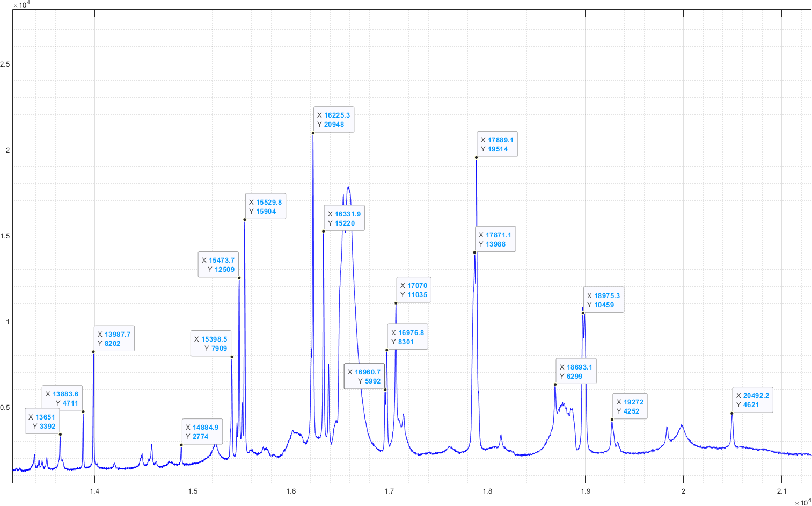Click the data tip with X 16976.8
812x506 pixels.
[407, 337]
